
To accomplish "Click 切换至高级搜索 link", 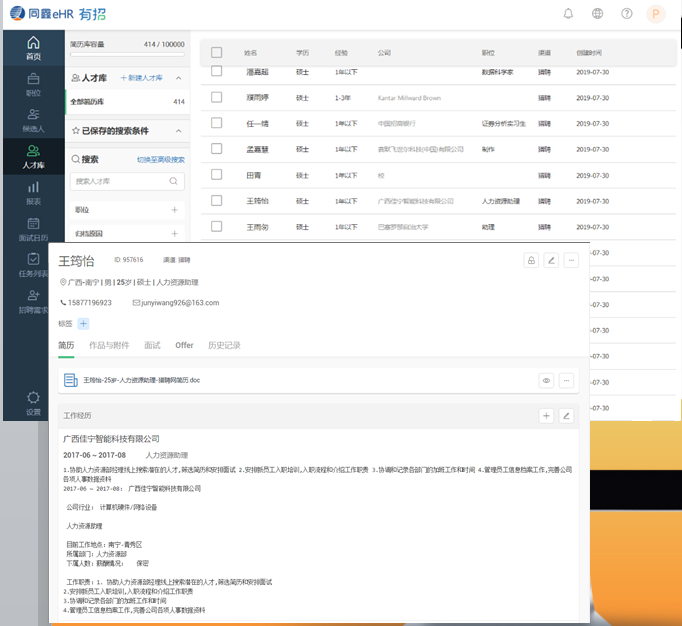I will pyautogui.click(x=160, y=160).
